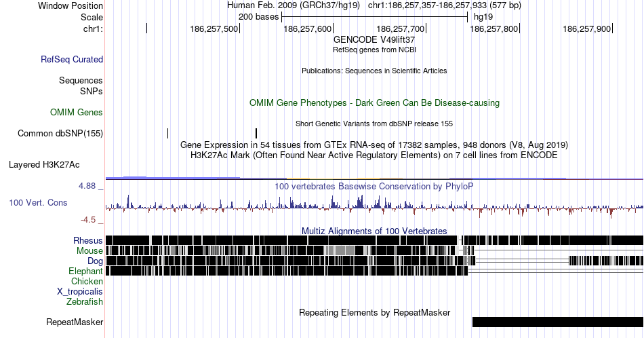The height and width of the screenshot is (338, 644).
Task: Click the chr1: ruler label
Action: pos(94,29)
